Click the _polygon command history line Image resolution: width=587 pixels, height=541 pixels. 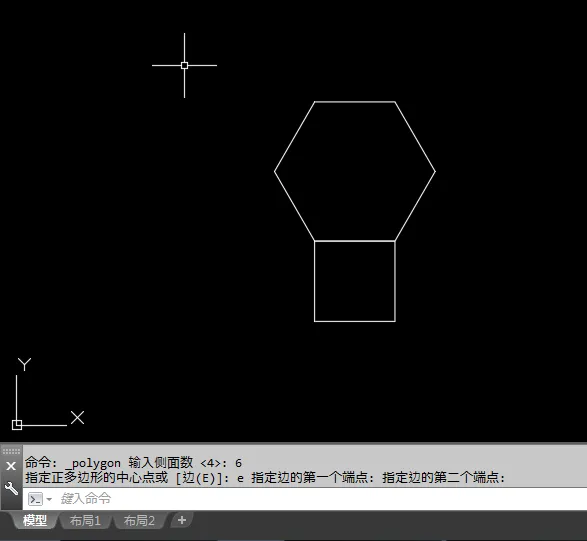(134, 463)
